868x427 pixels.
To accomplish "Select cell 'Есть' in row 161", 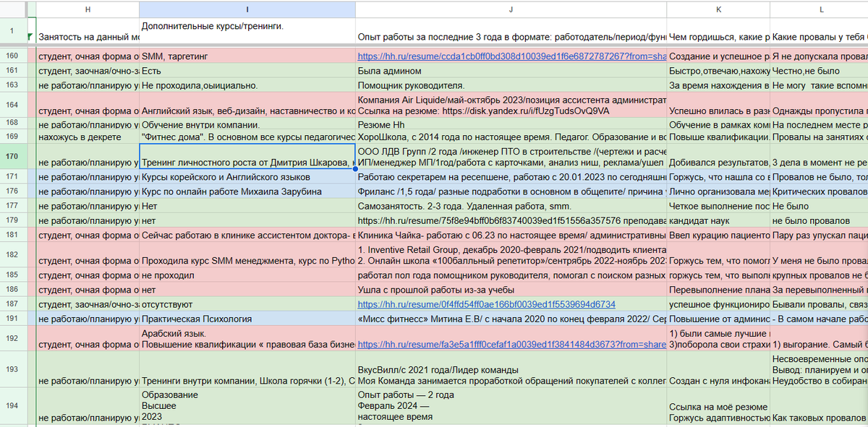I will (247, 71).
